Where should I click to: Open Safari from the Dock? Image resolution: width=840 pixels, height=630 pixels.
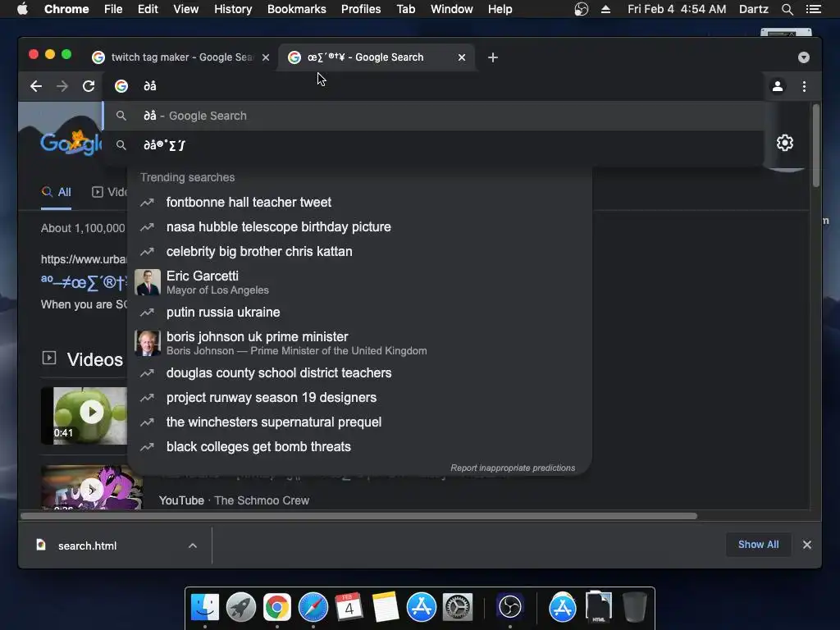tap(313, 607)
